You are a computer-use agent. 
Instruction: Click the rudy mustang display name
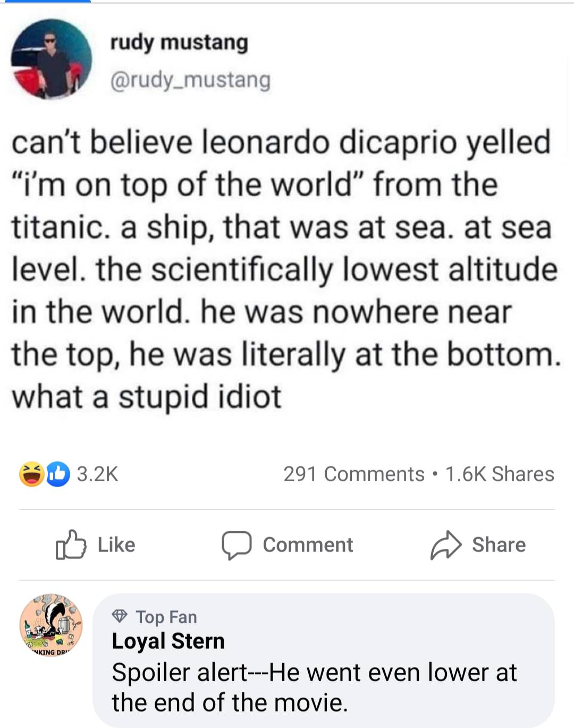(179, 43)
